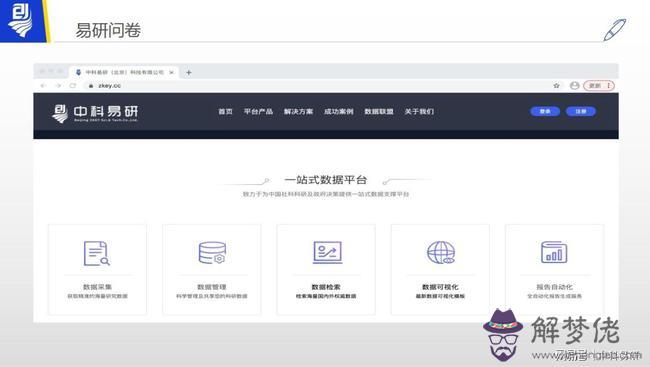Select the 中科易研 browser tab
The image size is (650, 367).
coord(124,72)
